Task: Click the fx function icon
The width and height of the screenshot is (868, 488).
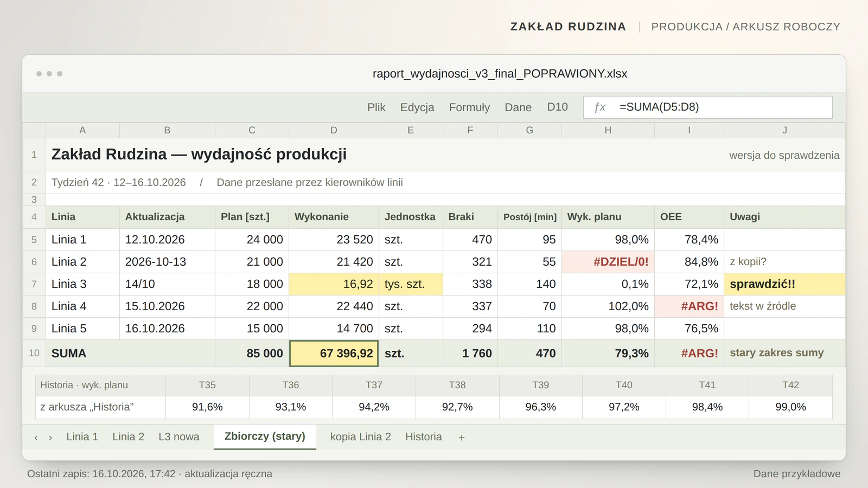Action: point(599,107)
